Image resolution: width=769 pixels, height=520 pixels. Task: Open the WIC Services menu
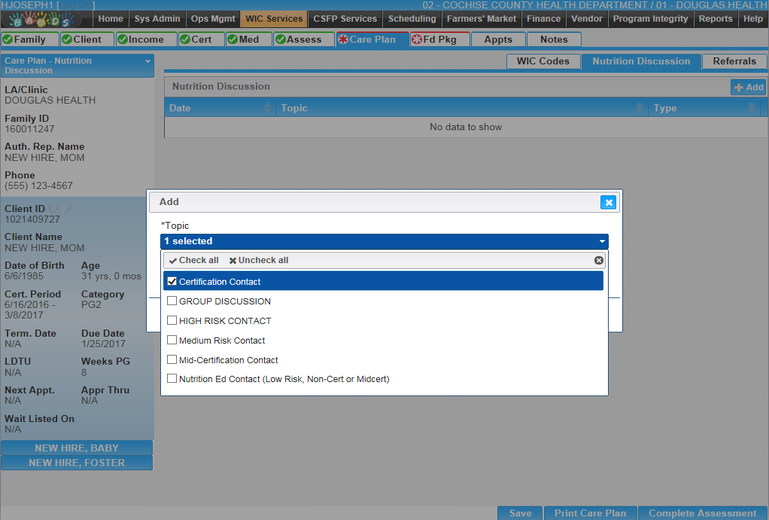click(272, 19)
